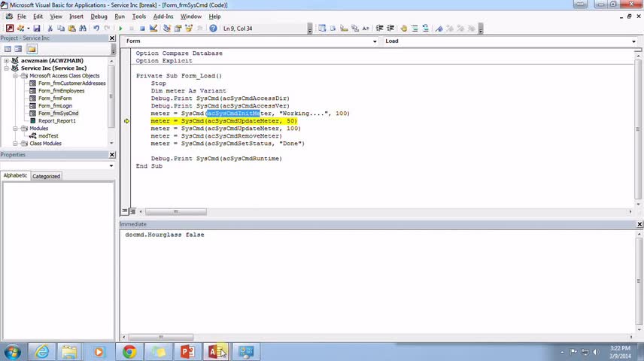The image size is (644, 361).
Task: Click View Code icon in Project panel
Action: pos(8,49)
